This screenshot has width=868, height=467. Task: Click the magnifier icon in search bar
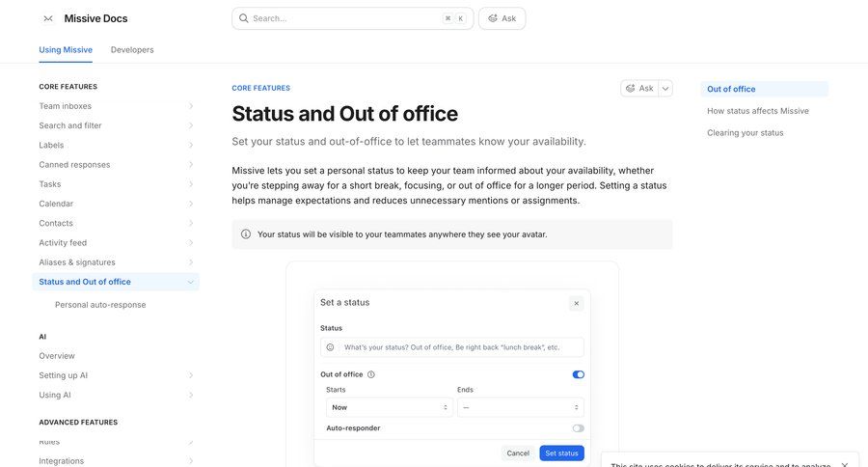pyautogui.click(x=244, y=18)
